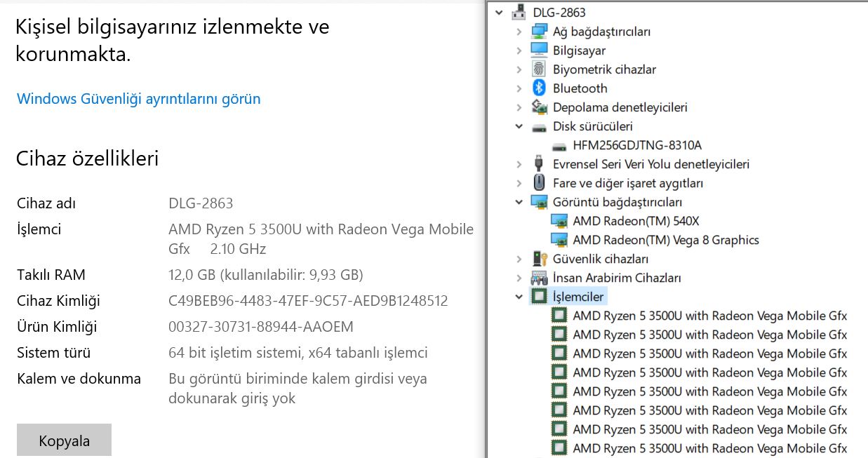Expand Evrensel Seri Veri Yolu denetleyicileri
This screenshot has height=458, width=868.
click(x=519, y=164)
